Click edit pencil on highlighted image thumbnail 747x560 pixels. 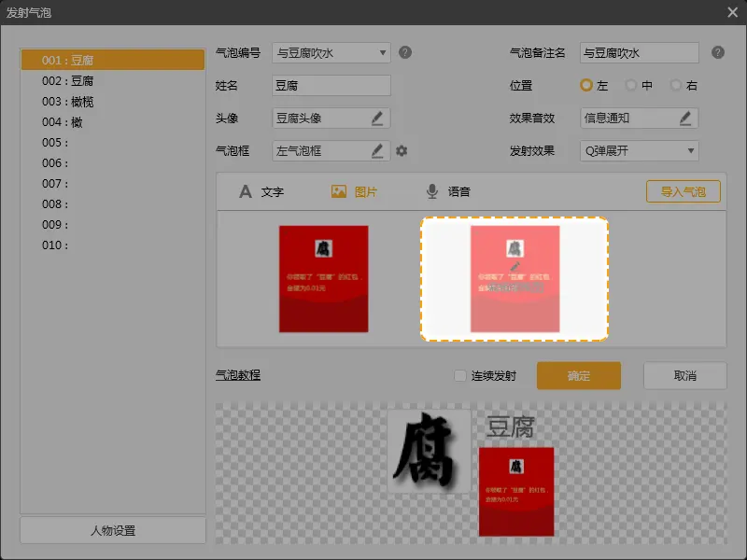[514, 266]
